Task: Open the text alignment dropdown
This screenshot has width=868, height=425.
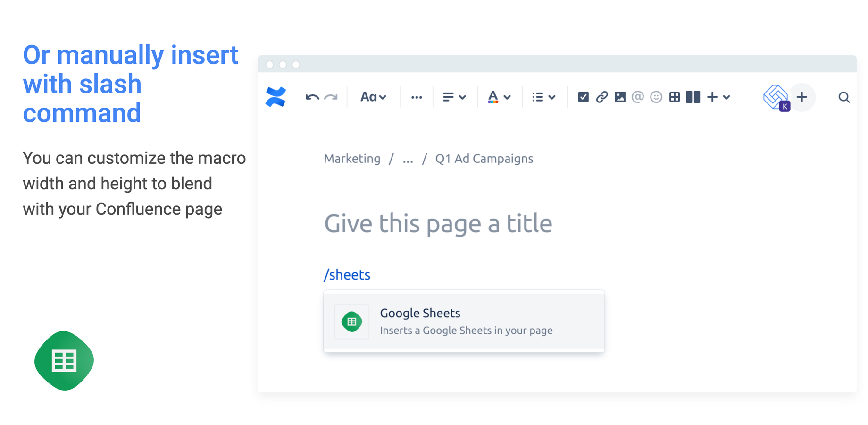Action: (454, 97)
